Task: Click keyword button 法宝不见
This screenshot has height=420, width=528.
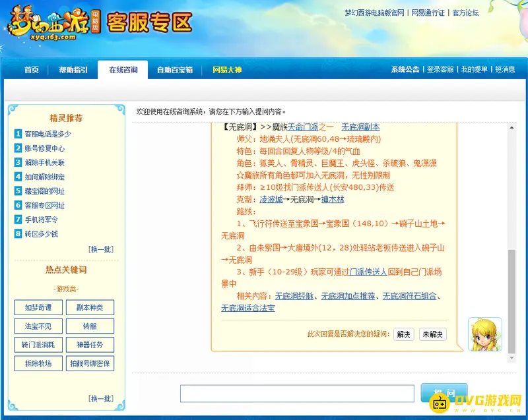Action: pos(38,326)
